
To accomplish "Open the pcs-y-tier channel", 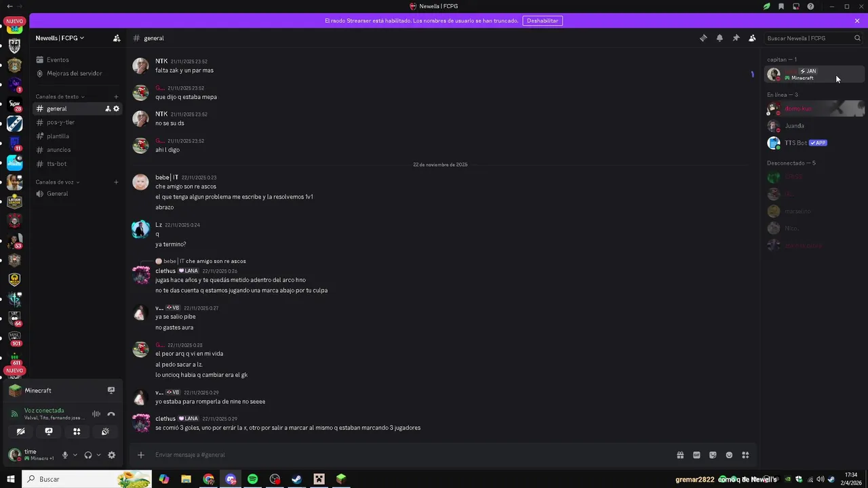I will point(78,123).
